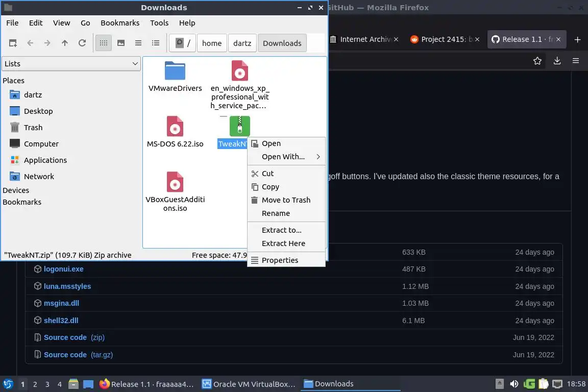Switch to icon view mode
Viewport: 588px width, 392px height.
click(104, 43)
